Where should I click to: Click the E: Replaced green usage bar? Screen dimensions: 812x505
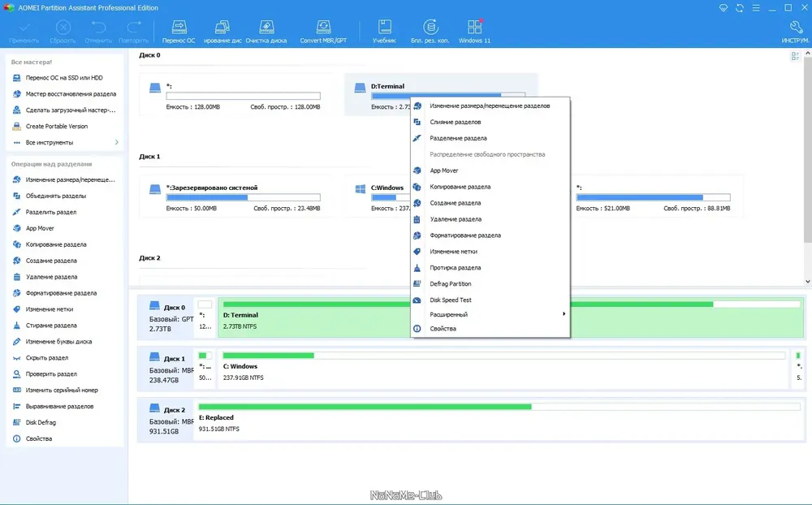pos(365,407)
